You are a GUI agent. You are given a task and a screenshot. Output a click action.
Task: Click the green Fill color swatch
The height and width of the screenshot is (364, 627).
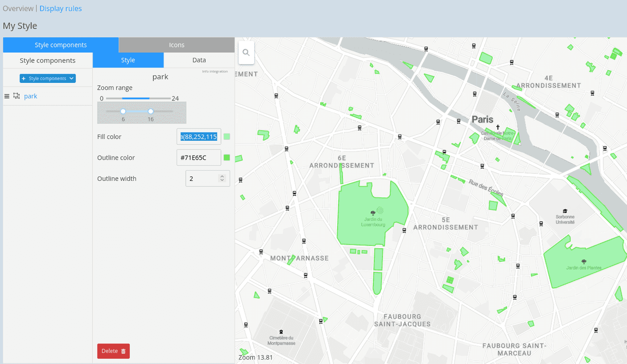click(x=227, y=136)
